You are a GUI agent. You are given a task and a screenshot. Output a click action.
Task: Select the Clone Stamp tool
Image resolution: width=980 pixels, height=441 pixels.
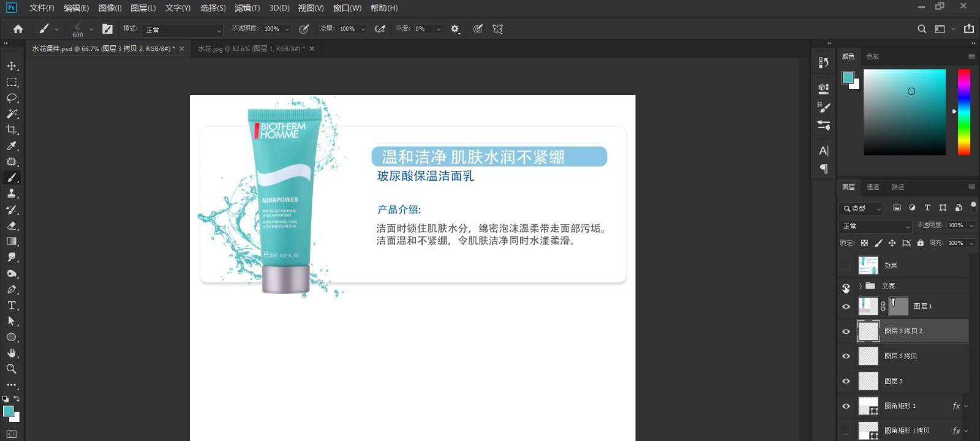coord(12,194)
